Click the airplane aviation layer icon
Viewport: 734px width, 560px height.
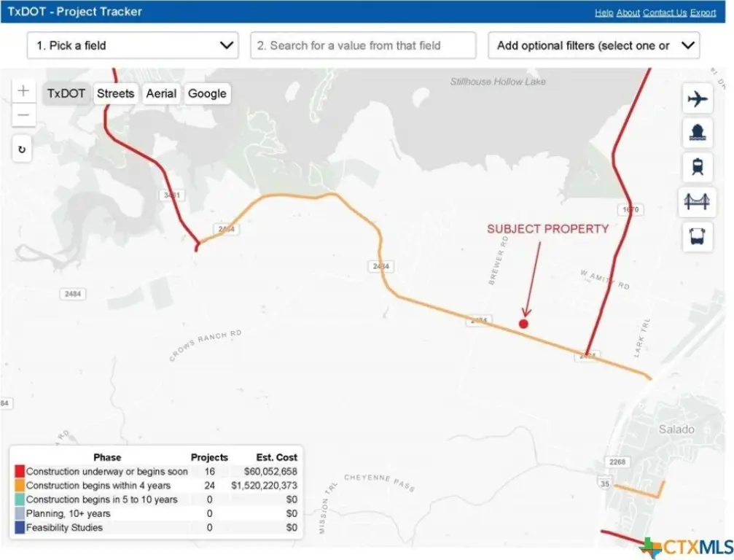[x=698, y=98]
